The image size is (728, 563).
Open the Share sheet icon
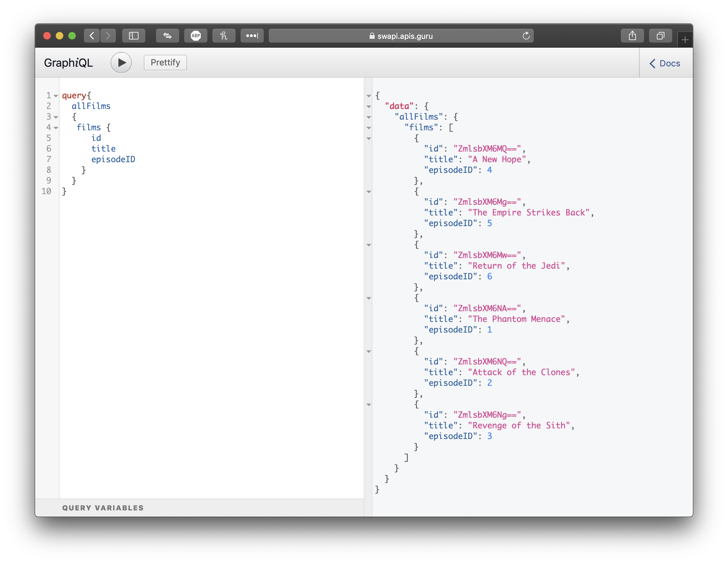632,36
